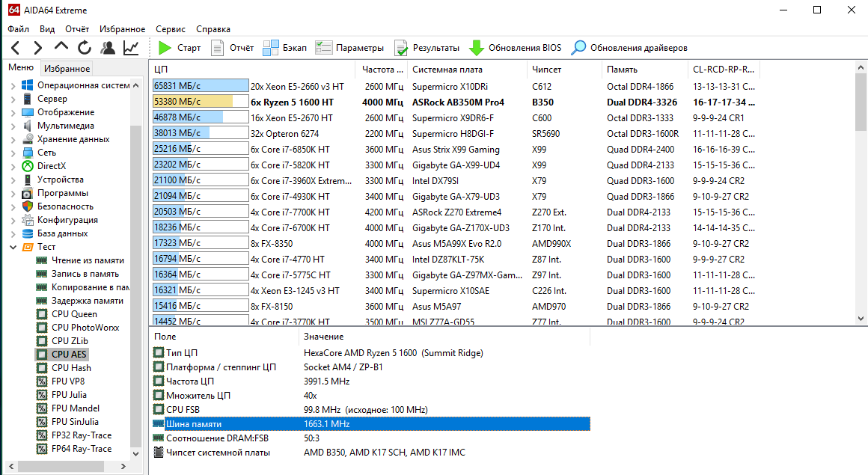Open the FPU Julia benchmark

[x=69, y=395]
